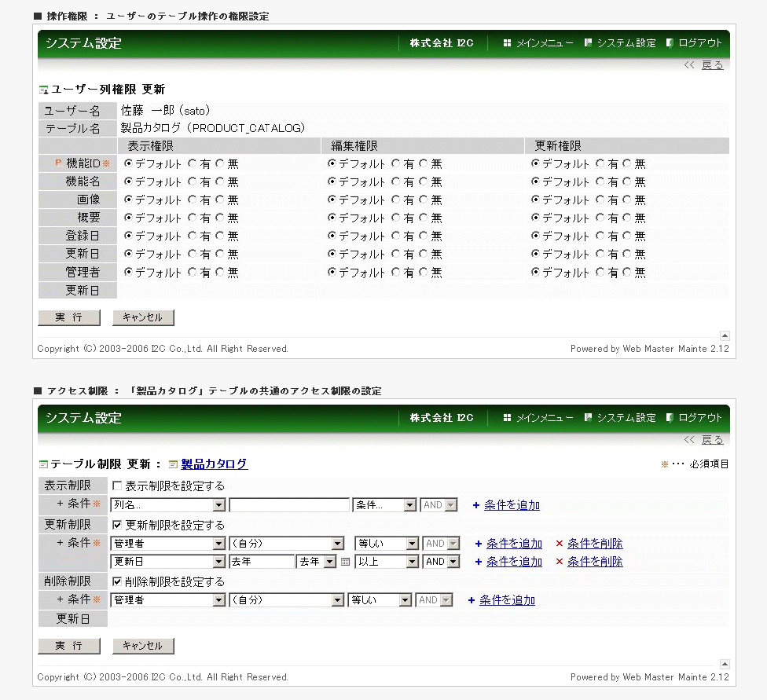This screenshot has width=767, height=700.
Task: Uncheck the 削除制限を設定する checkbox
Action: pos(117,582)
